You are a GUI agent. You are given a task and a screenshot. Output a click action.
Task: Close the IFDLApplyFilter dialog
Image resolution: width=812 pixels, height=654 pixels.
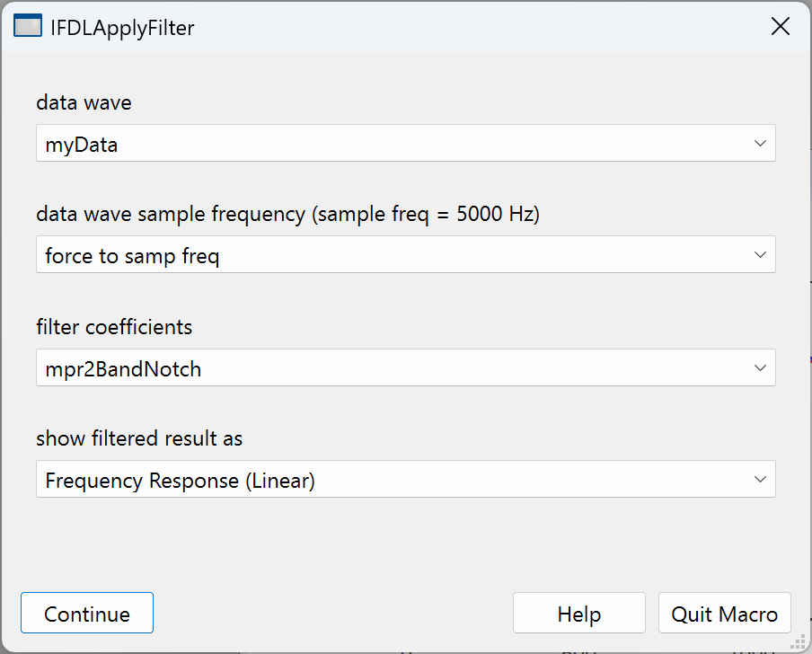click(780, 26)
